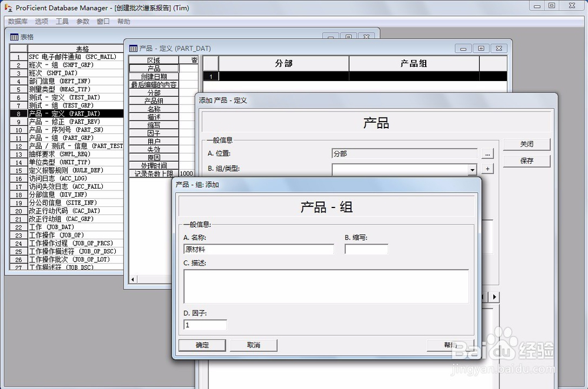The height and width of the screenshot is (389, 588).
Task: Select row 产品 - 序列号 (PART_SN)
Action: click(75, 130)
